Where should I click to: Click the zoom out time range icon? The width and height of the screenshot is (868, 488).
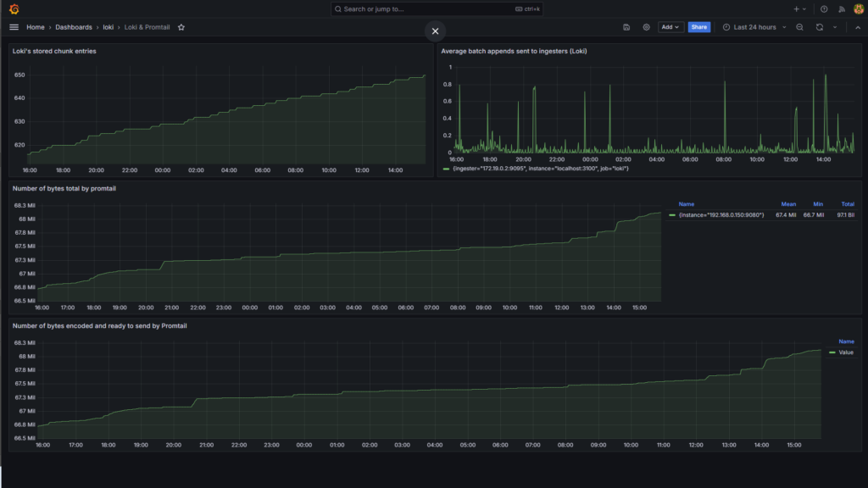[x=800, y=27]
